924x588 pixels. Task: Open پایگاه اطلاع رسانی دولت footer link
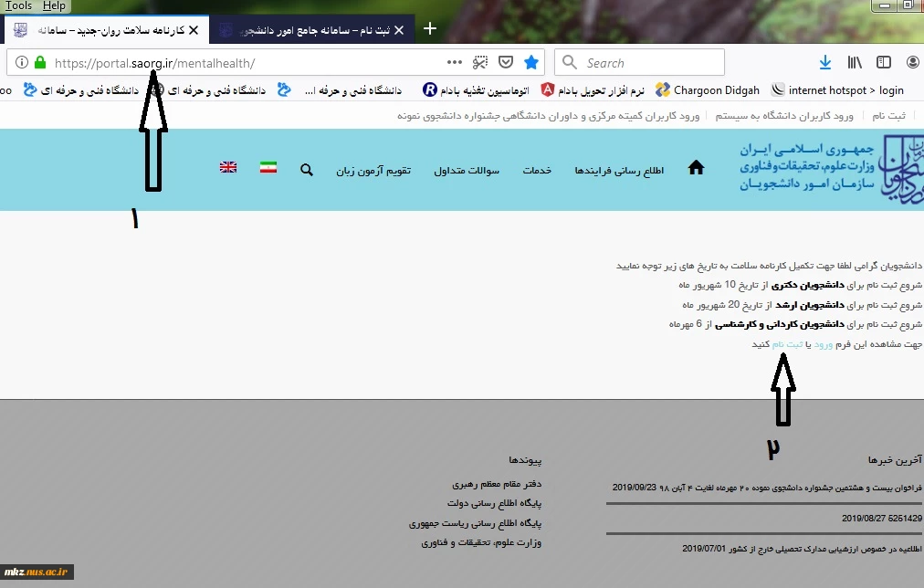pyautogui.click(x=494, y=503)
